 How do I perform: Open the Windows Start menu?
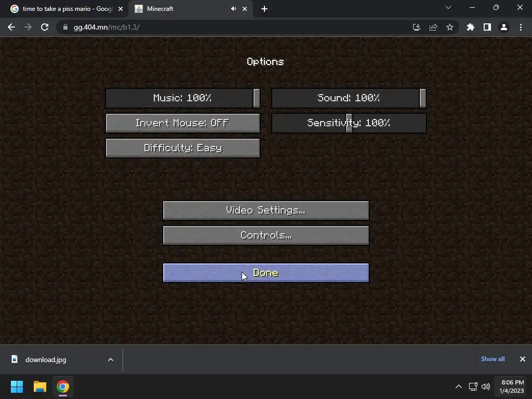[17, 387]
